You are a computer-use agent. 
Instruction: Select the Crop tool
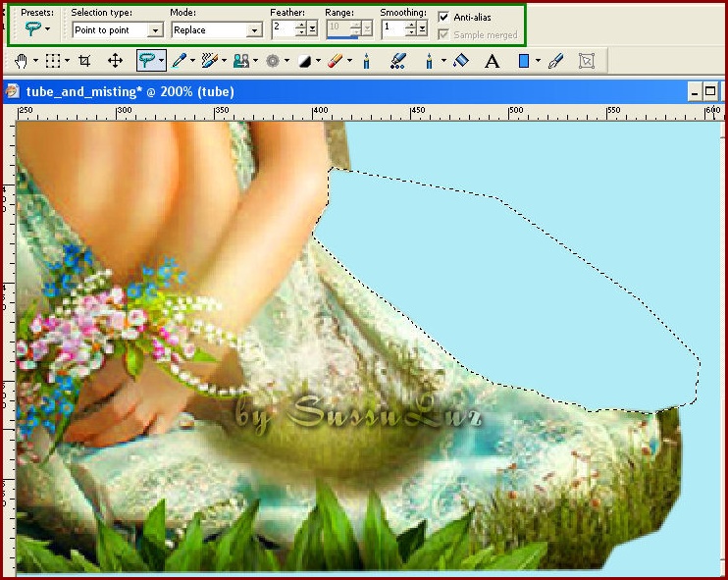(x=84, y=61)
